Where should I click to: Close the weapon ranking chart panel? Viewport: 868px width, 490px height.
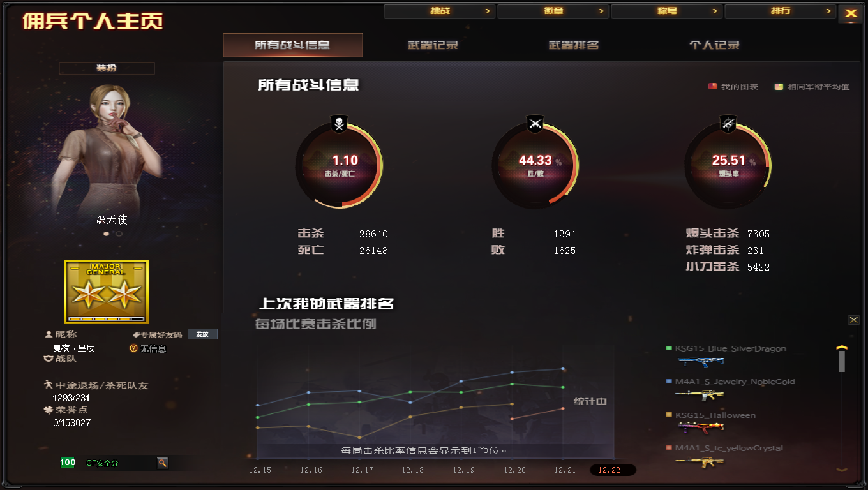854,320
